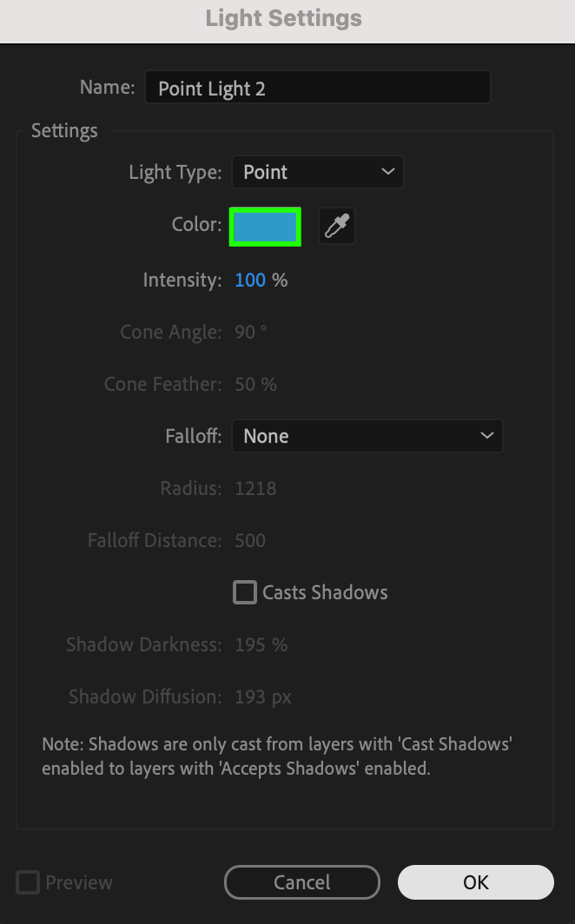Enable the Casts Shadows checkbox
This screenshot has height=924, width=575.
(x=245, y=592)
